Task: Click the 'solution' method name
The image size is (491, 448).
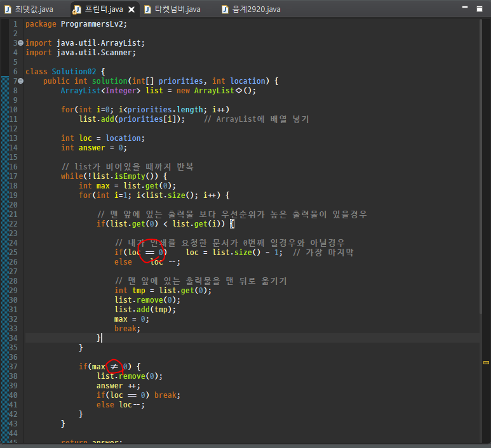Action: point(110,81)
